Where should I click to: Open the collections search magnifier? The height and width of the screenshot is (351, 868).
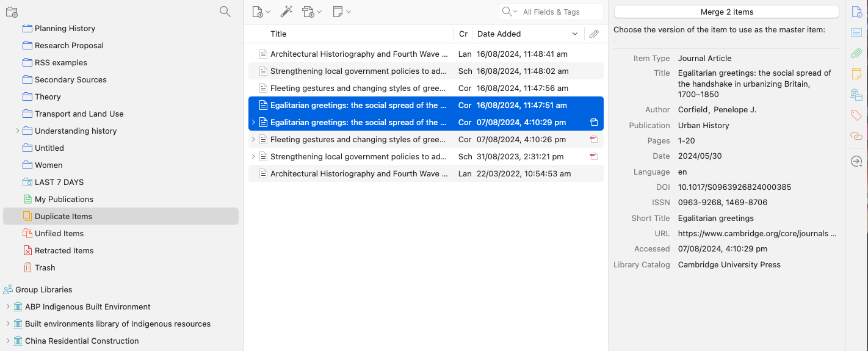225,12
